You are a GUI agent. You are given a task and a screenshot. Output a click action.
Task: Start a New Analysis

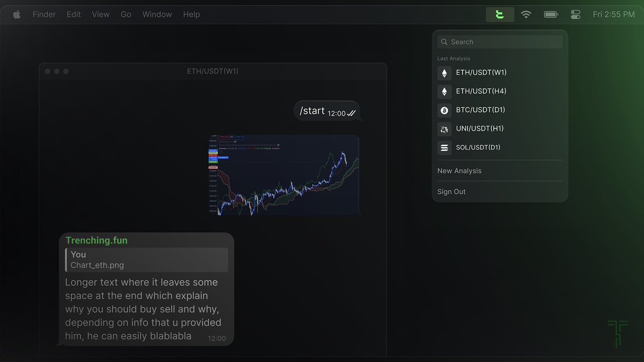point(459,171)
